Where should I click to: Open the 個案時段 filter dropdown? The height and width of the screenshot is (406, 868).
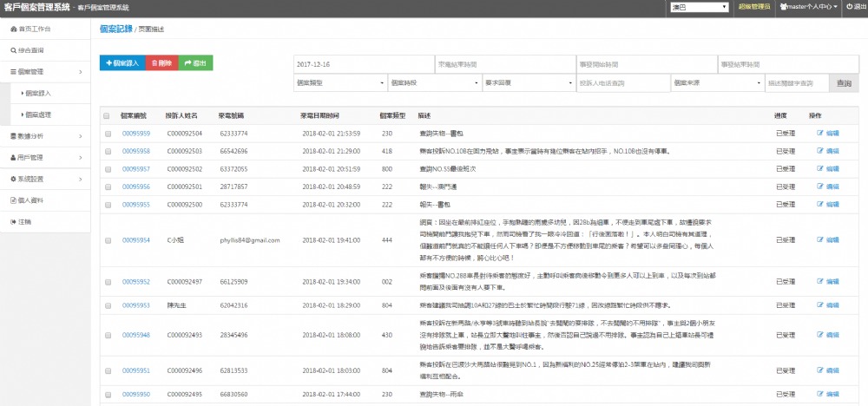coord(435,83)
